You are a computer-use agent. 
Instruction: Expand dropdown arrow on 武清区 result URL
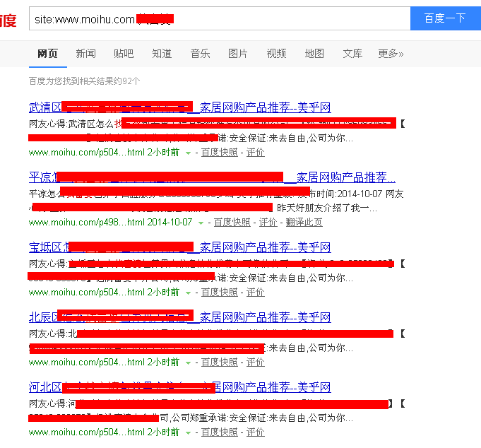point(188,153)
